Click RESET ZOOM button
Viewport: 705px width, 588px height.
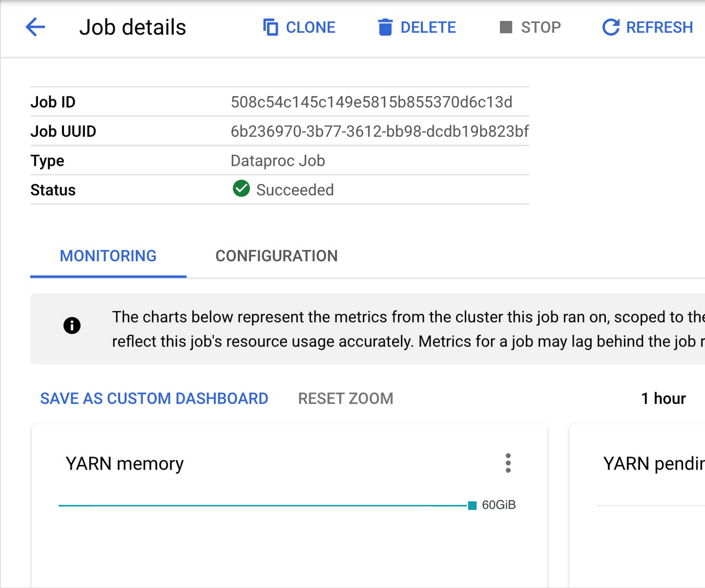click(345, 399)
